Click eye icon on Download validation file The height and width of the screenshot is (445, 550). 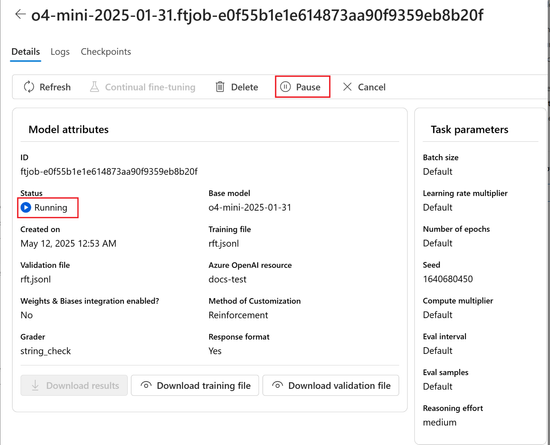pyautogui.click(x=277, y=385)
